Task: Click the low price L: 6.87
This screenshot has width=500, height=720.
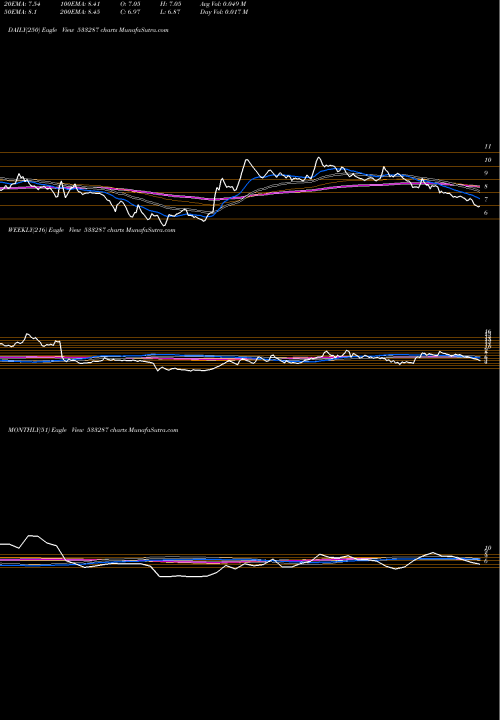Action: point(170,12)
